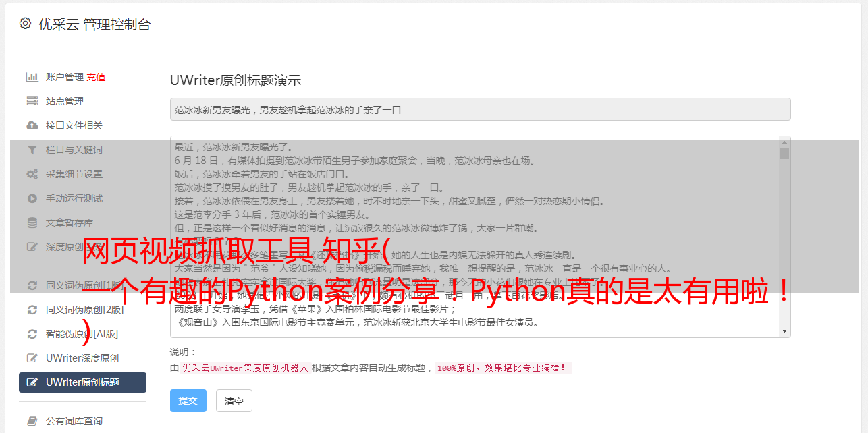Click inside the article content text area
The width and height of the screenshot is (868, 433).
(475, 236)
